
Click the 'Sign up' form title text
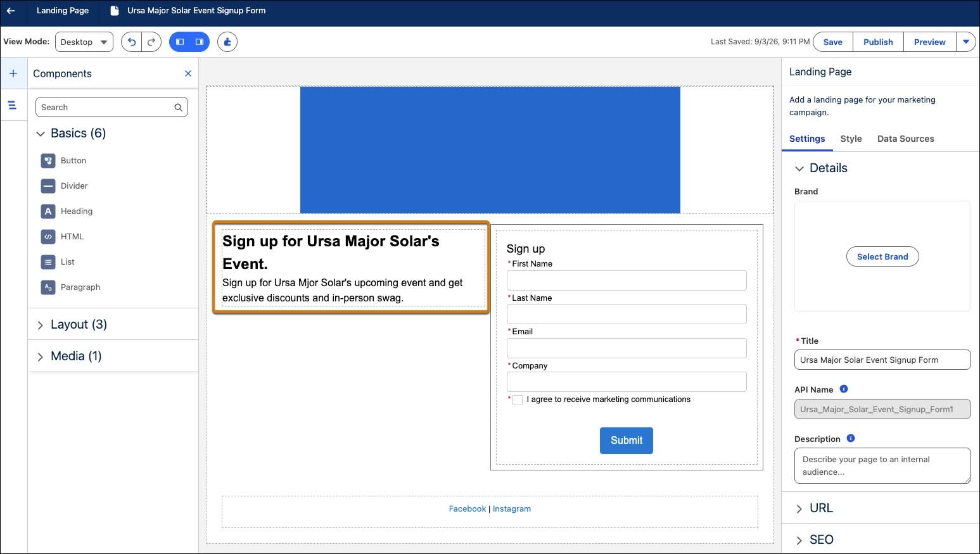pyautogui.click(x=525, y=249)
